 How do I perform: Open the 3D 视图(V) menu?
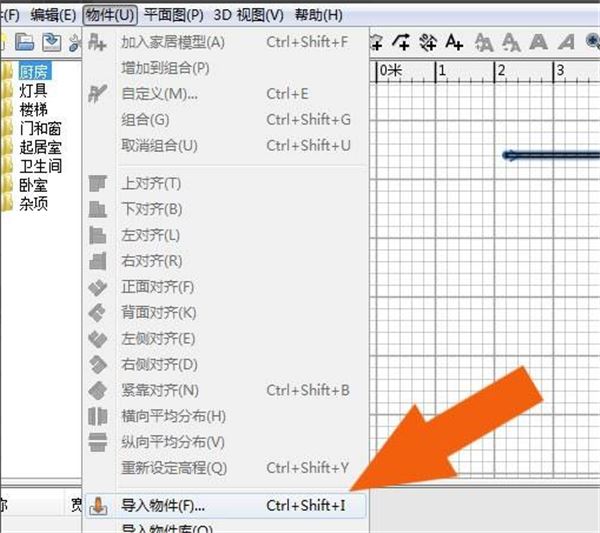(x=248, y=15)
